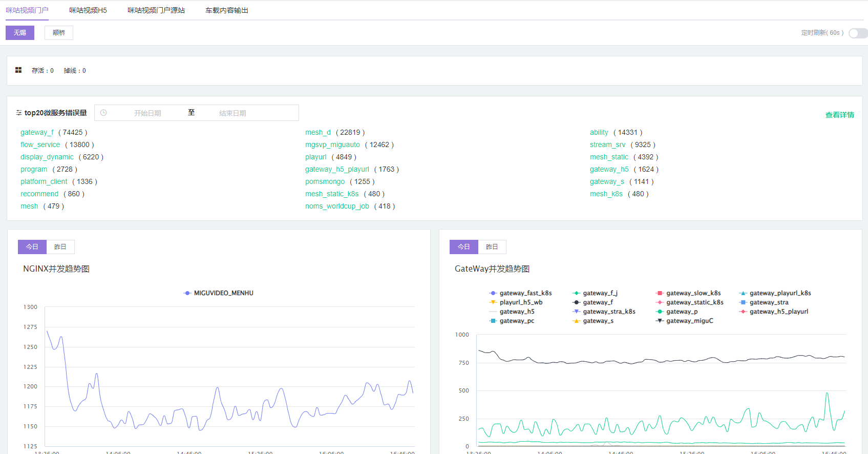This screenshot has width=868, height=454.
Task: Open mesh_static_k8s error link
Action: click(332, 194)
